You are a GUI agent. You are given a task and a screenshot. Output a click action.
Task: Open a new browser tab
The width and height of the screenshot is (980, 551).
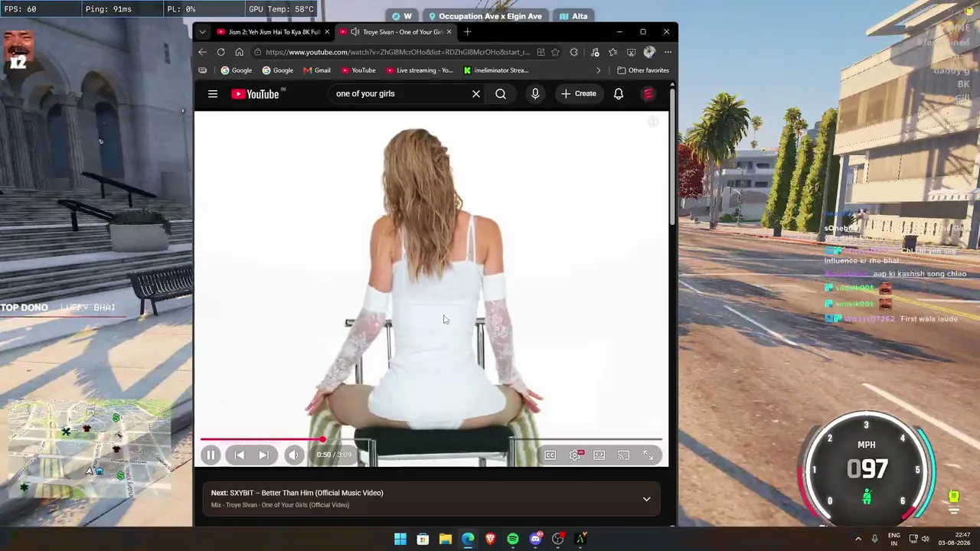[468, 31]
